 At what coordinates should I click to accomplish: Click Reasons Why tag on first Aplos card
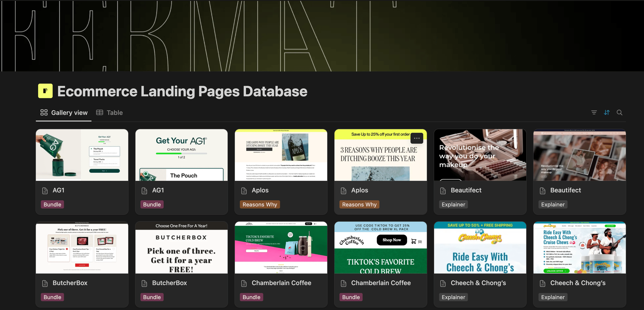(260, 205)
